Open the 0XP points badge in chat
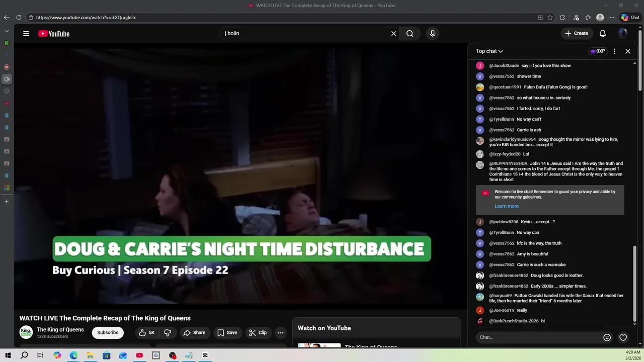This screenshot has width=644, height=362. (x=598, y=51)
